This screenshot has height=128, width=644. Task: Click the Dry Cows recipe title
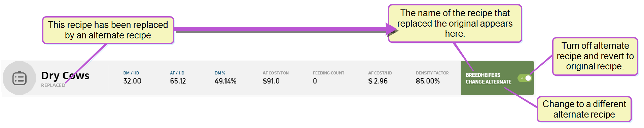click(x=65, y=75)
